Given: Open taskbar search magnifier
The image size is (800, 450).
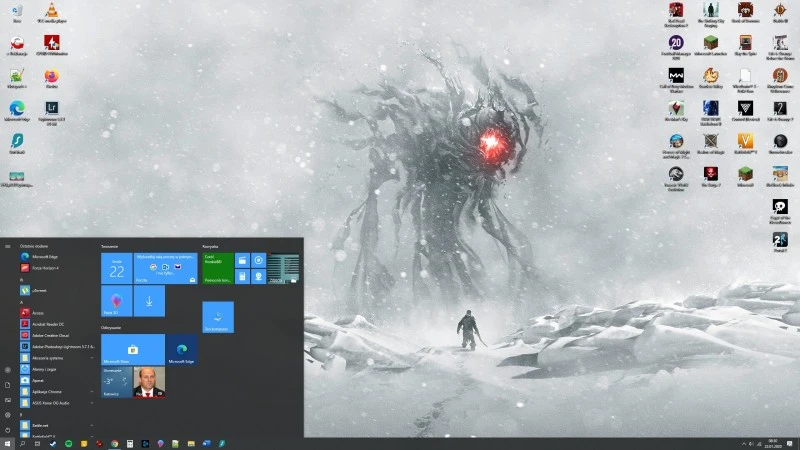Looking at the screenshot, I should [23, 444].
